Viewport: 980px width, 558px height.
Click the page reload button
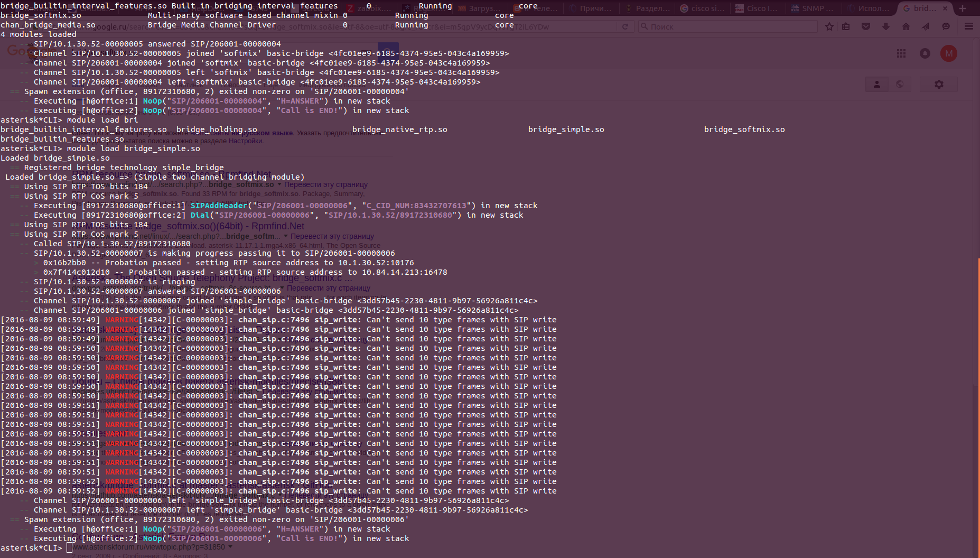pos(626,26)
